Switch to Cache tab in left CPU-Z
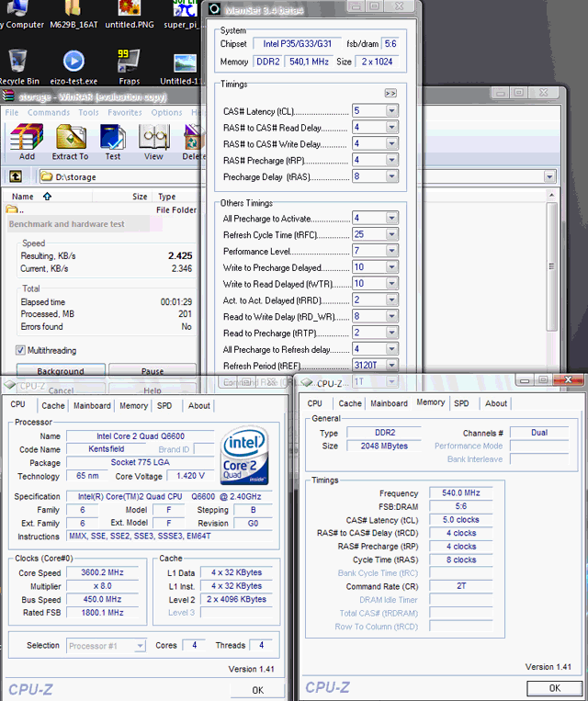Screen dimensions: 588x701 [52, 405]
